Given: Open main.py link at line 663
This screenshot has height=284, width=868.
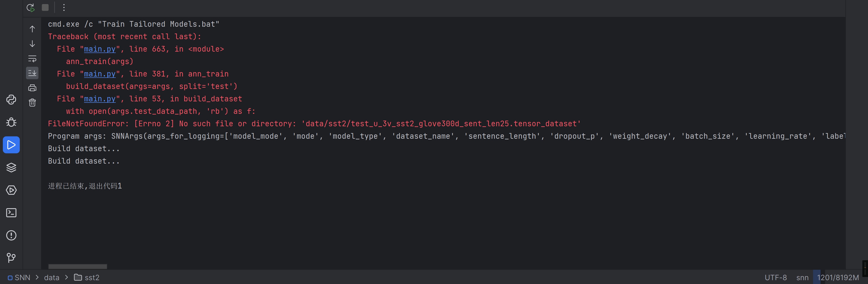Looking at the screenshot, I should 99,49.
